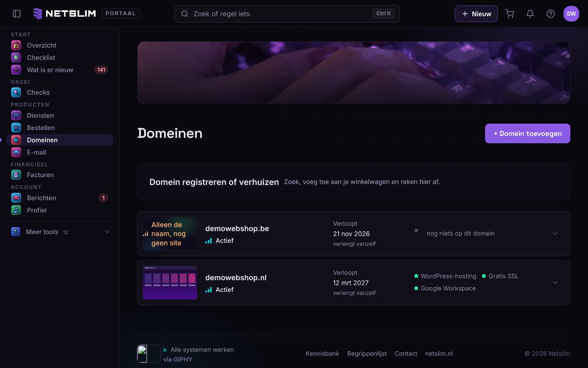
Task: Click the Actief status of demowebshop.nl
Action: [220, 290]
